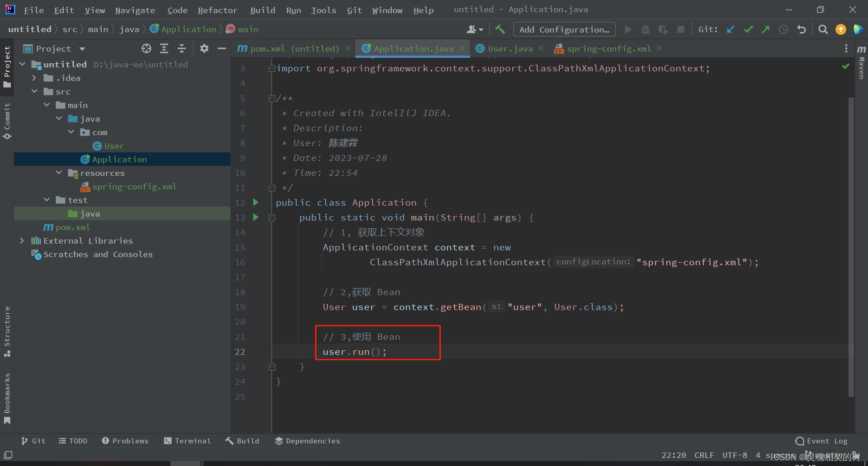
Task: Click the Build Project hammer icon
Action: [x=500, y=29]
